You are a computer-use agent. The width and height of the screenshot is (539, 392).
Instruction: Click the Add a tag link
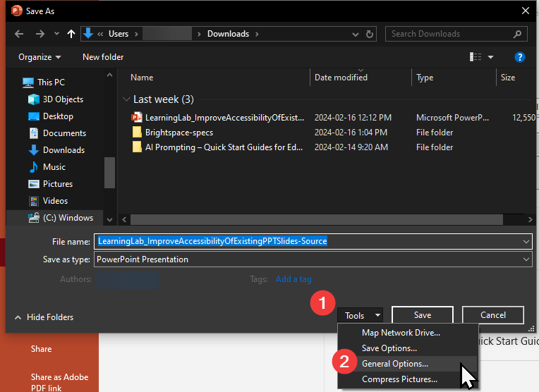pos(293,279)
